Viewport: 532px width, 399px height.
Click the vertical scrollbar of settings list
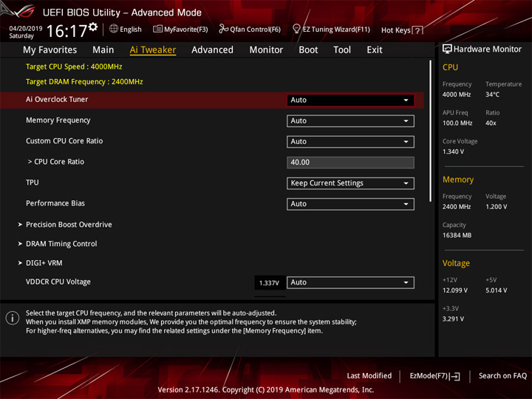tap(431, 131)
